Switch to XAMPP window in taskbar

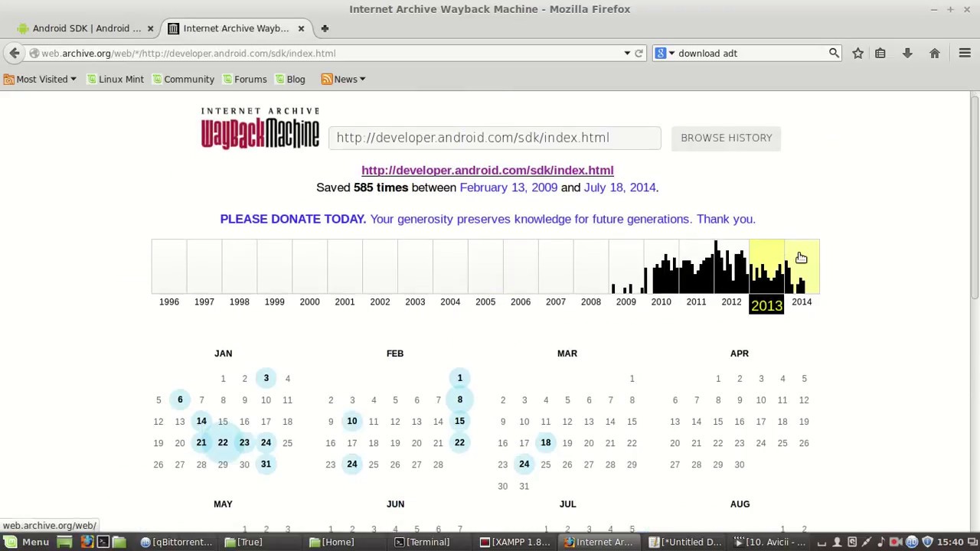point(514,542)
